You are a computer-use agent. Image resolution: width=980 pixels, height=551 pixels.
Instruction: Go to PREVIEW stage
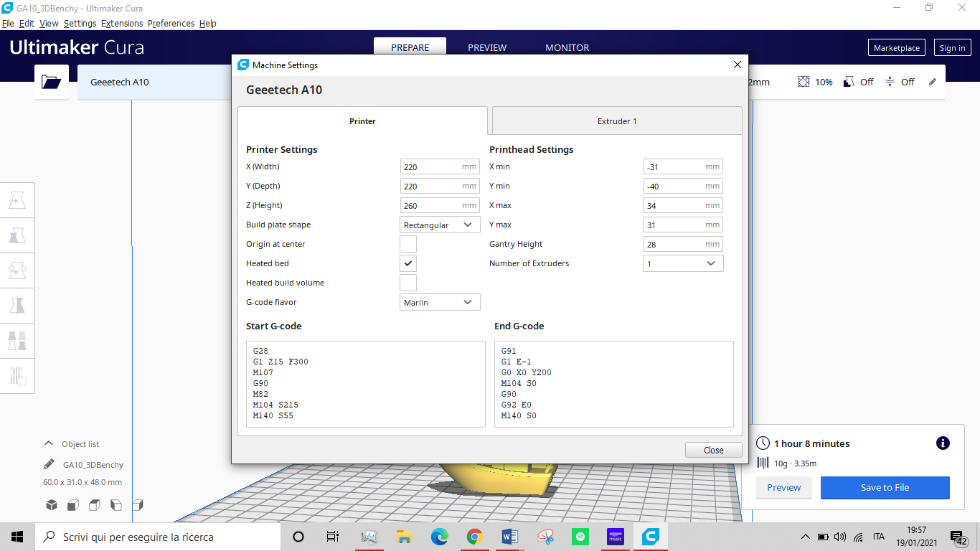pos(487,47)
